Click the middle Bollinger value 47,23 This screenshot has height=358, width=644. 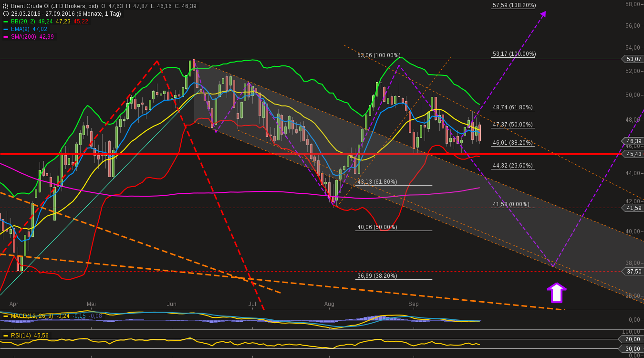click(63, 21)
